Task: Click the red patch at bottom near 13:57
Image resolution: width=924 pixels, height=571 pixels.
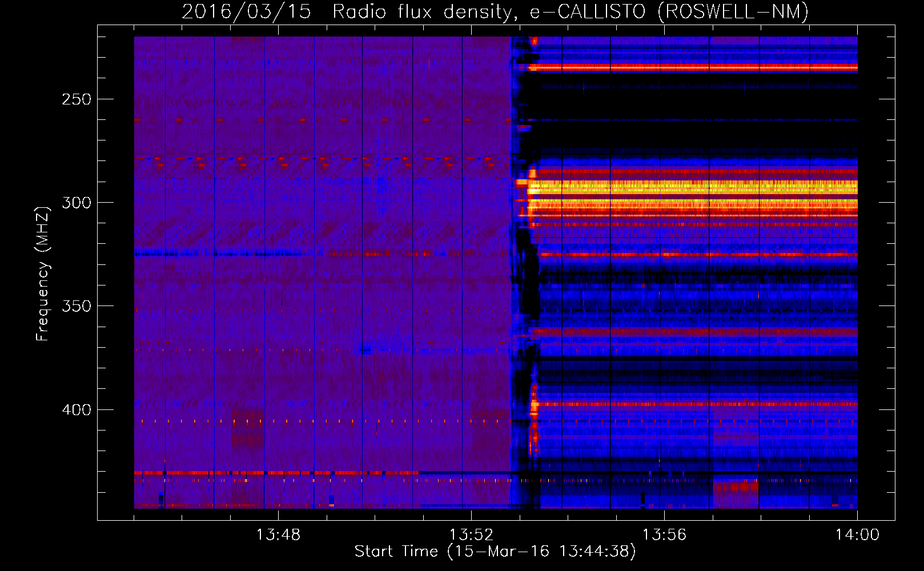Action: 736,487
